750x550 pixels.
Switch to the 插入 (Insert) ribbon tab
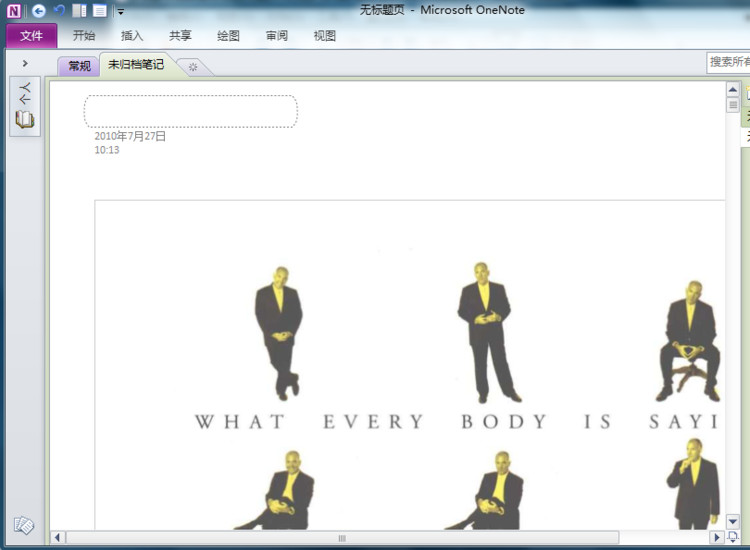[x=132, y=36]
